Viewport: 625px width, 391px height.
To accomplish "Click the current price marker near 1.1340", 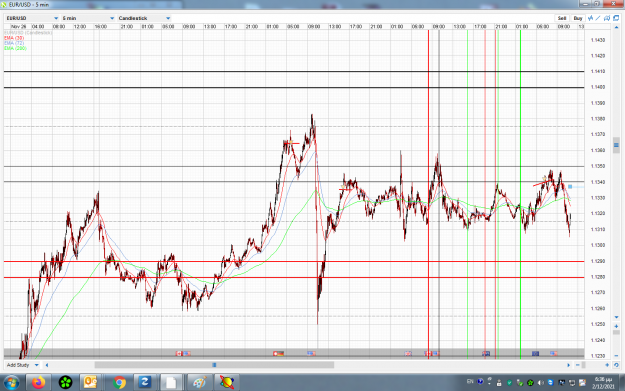I will (570, 187).
